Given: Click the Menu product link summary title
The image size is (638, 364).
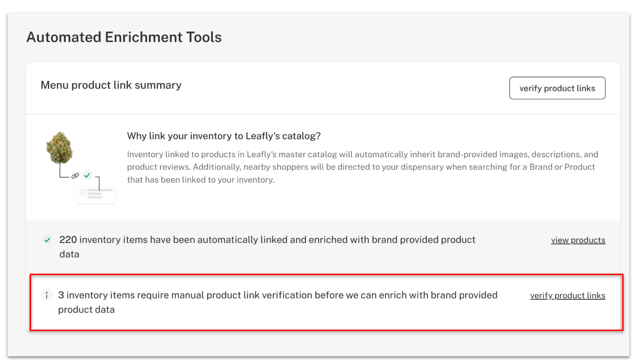Looking at the screenshot, I should point(111,85).
